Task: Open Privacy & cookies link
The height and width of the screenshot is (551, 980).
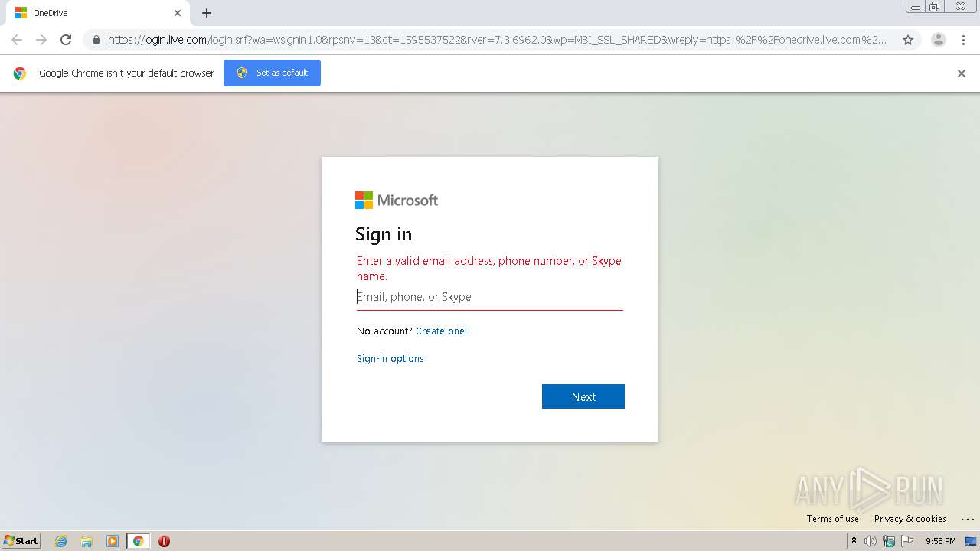Action: (x=910, y=519)
